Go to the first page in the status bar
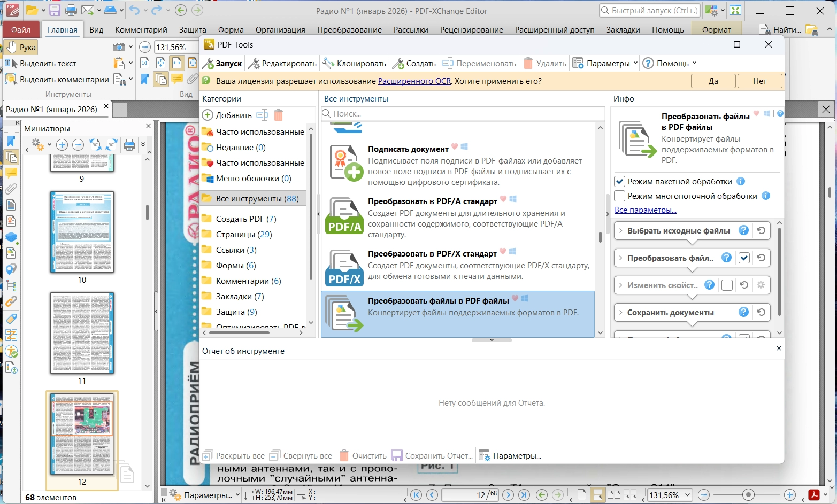The height and width of the screenshot is (504, 837). tap(416, 495)
